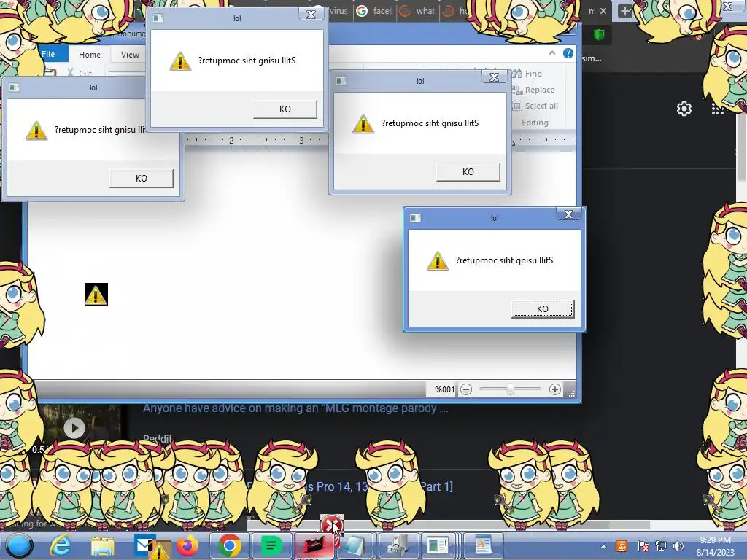
Task: Open Windows Explorer folder taskbar icon
Action: (x=102, y=546)
